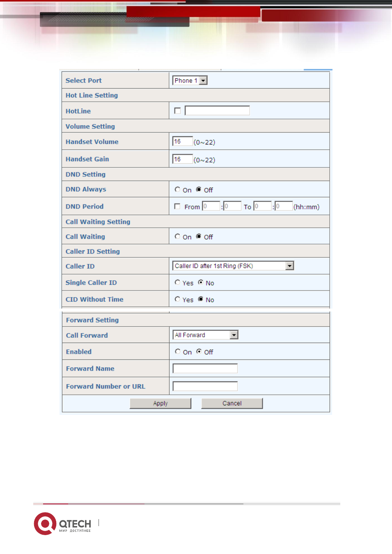Turn Call Waiting On
Screen dimensions: 392x554
[x=177, y=236]
